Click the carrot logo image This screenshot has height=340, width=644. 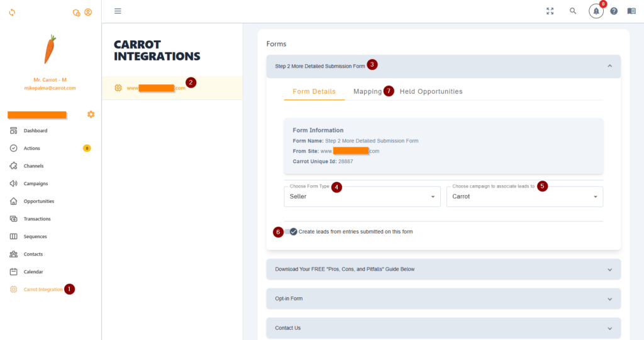coord(50,49)
